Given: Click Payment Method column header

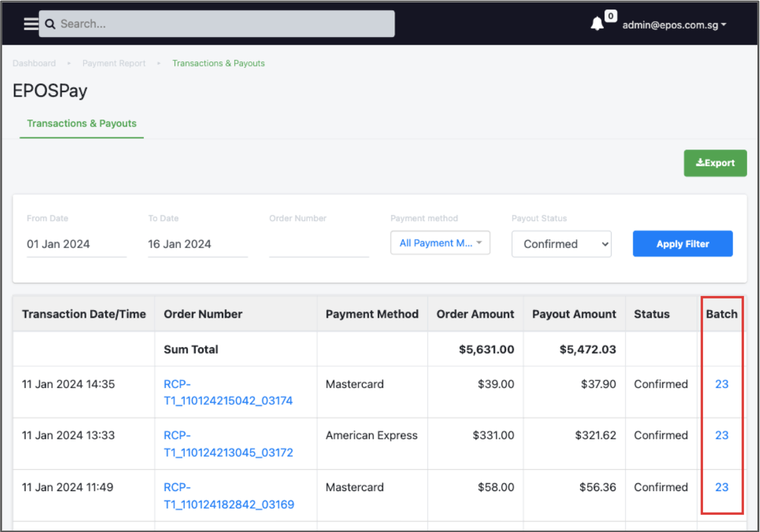Looking at the screenshot, I should [372, 315].
